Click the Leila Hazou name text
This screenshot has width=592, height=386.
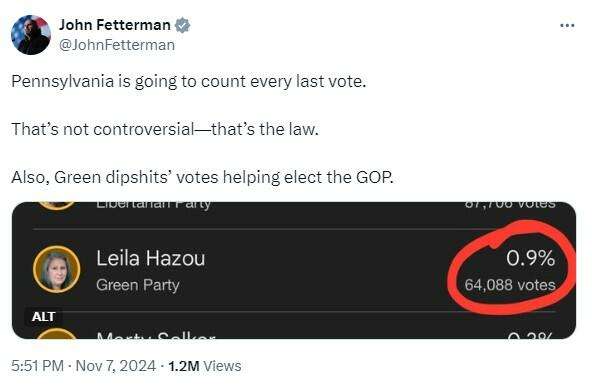tap(151, 259)
